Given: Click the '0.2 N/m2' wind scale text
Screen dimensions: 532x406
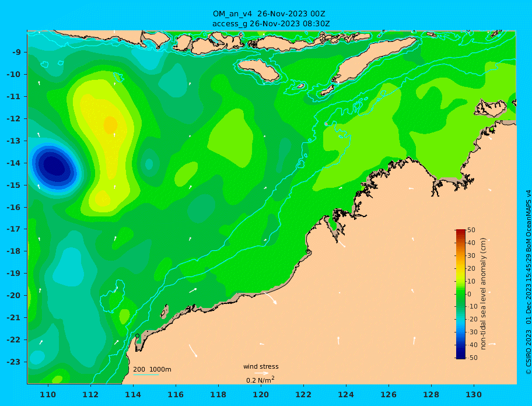Looking at the screenshot, I should pos(260,380).
